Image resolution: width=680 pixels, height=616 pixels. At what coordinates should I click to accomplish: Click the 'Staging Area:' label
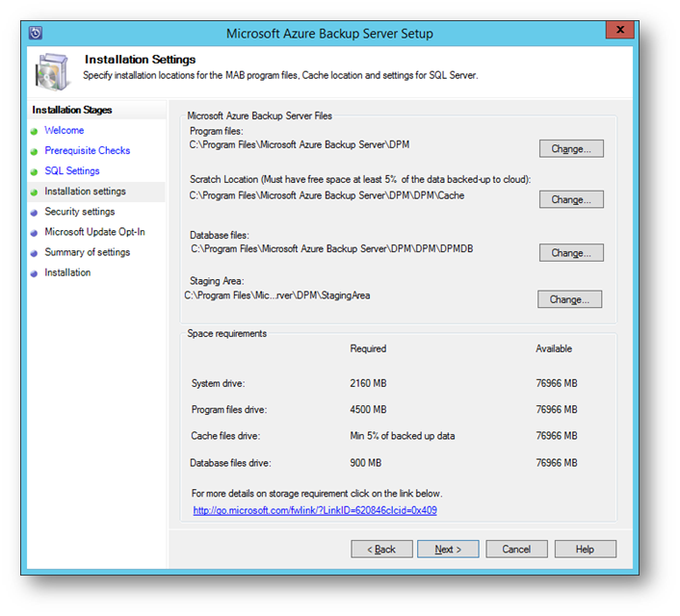click(x=217, y=281)
